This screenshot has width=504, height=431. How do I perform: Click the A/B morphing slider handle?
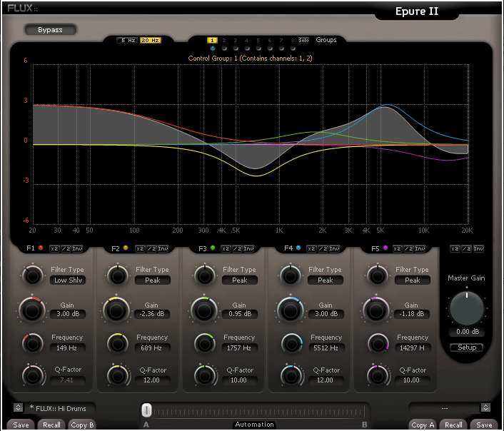click(x=146, y=410)
